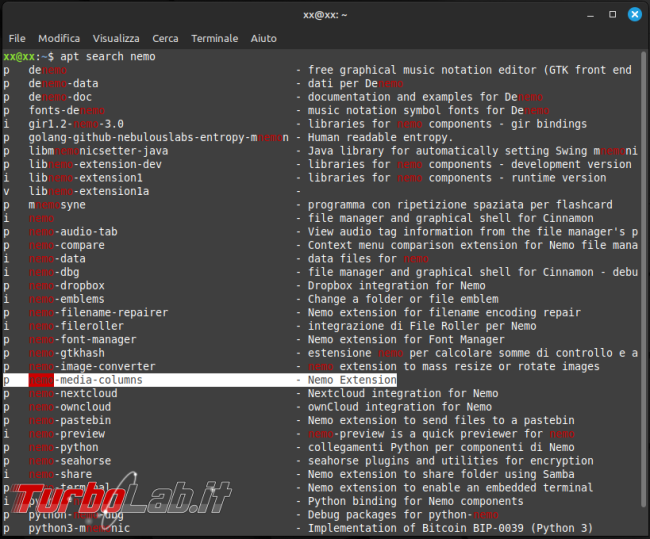
Task: Click 'Change a folder or file emblem' description
Action: 403,299
